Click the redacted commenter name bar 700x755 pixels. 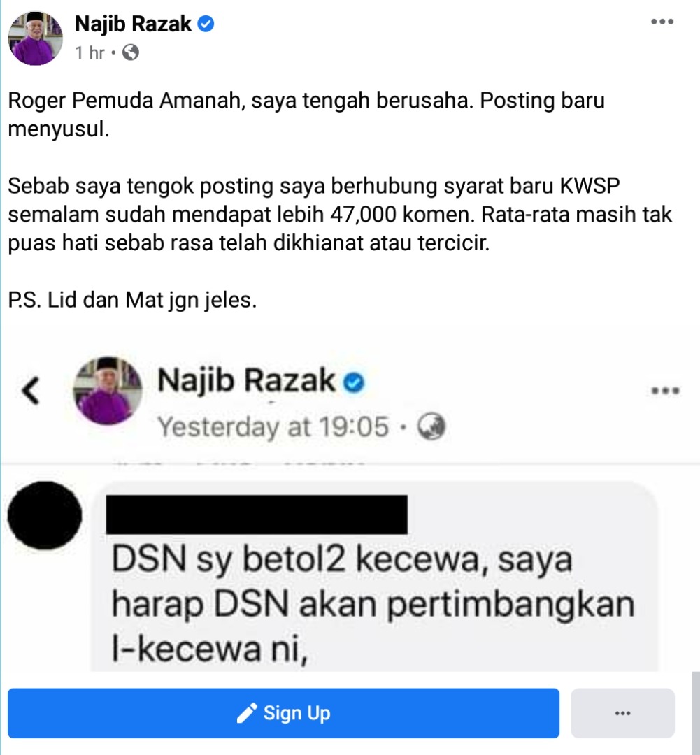coord(257,515)
